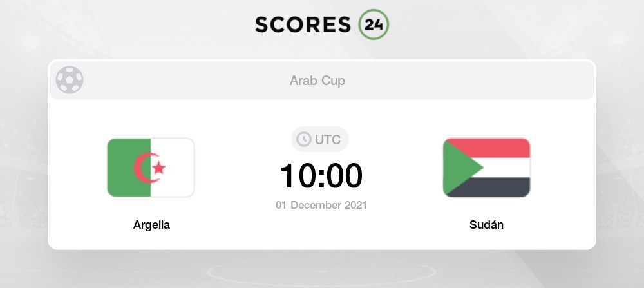
Task: Select the Sudán team name
Action: (x=486, y=225)
